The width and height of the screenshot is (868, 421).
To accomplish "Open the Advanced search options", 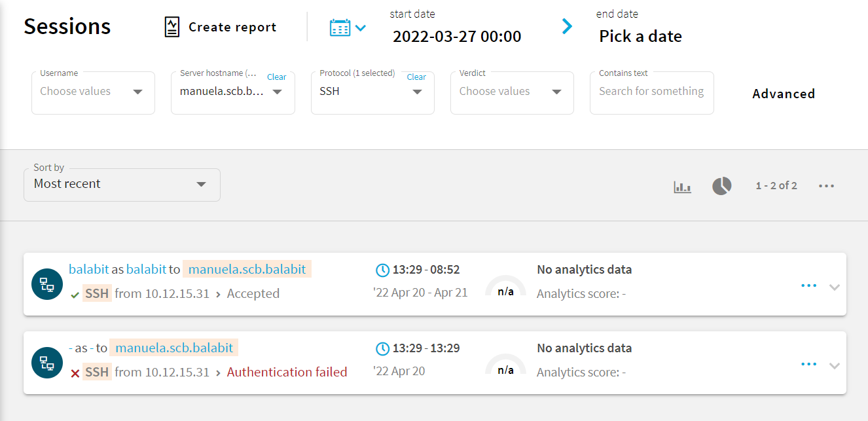I will tap(784, 94).
